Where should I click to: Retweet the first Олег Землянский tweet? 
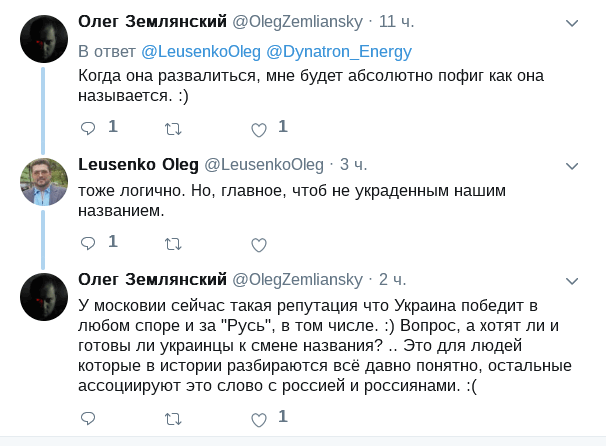pos(173,128)
